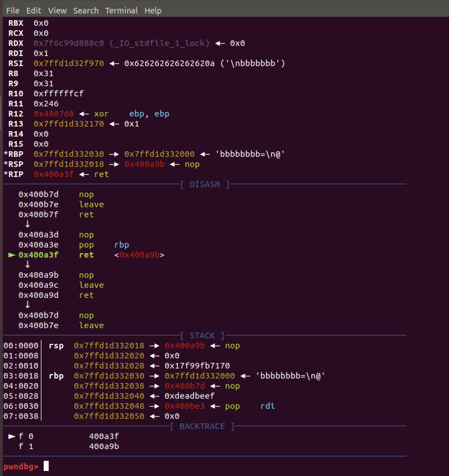Open the Search menu
This screenshot has width=449, height=476.
pyautogui.click(x=86, y=10)
